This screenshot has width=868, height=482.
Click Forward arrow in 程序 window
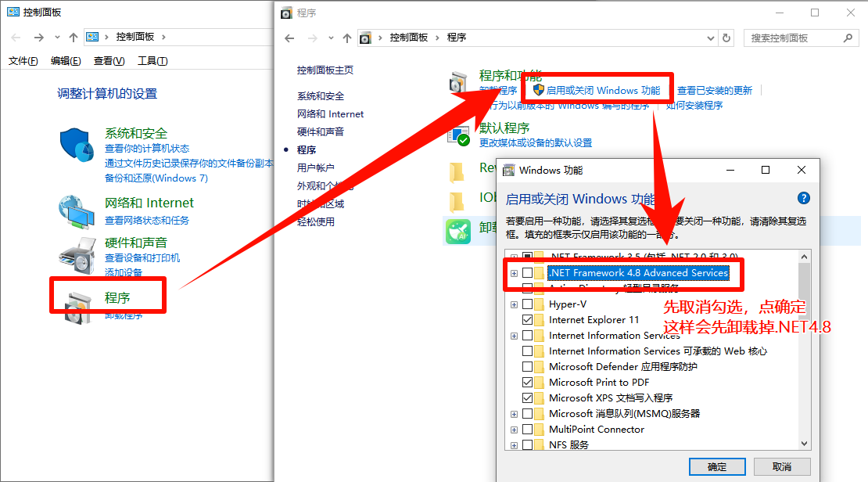(x=313, y=38)
